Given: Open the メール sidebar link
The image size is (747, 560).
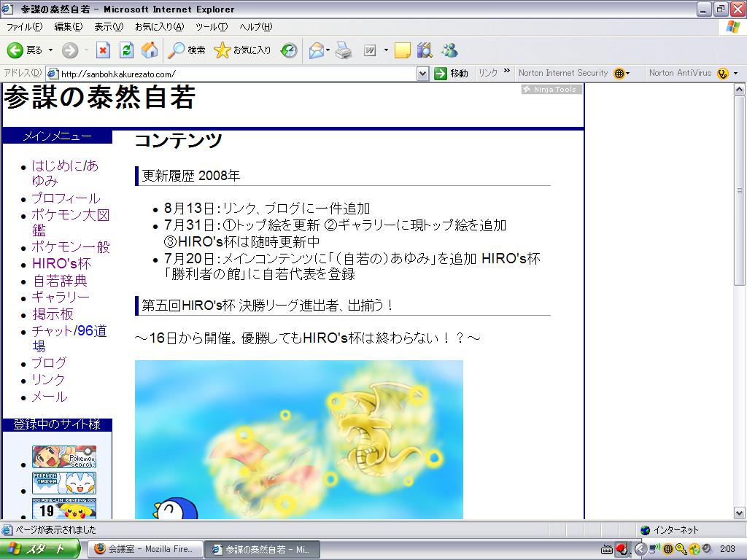Looking at the screenshot, I should (x=49, y=396).
